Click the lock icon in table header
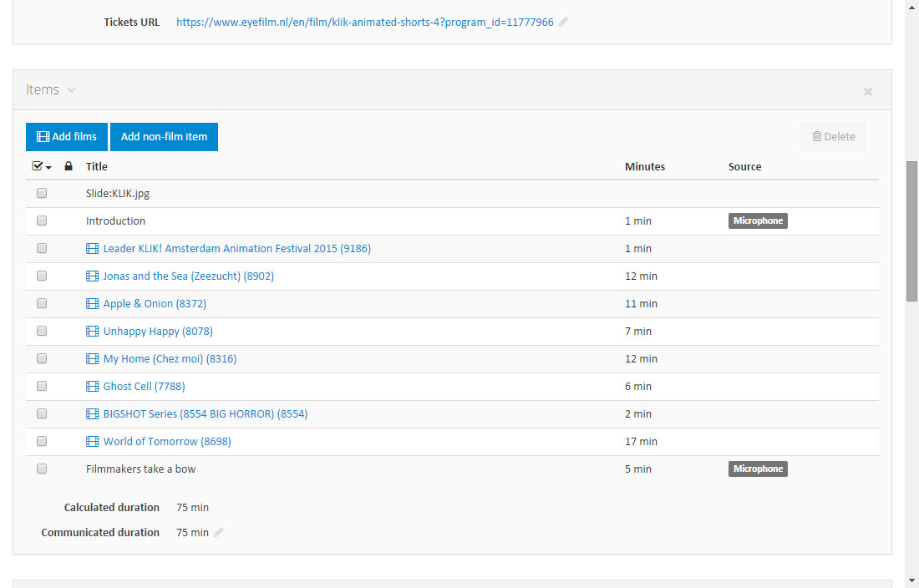 (x=69, y=166)
